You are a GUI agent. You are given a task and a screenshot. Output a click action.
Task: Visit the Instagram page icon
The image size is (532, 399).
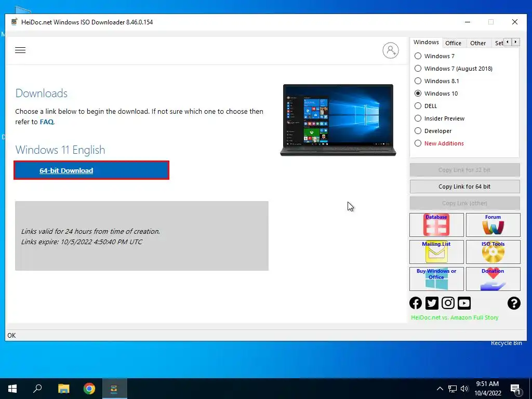(448, 303)
